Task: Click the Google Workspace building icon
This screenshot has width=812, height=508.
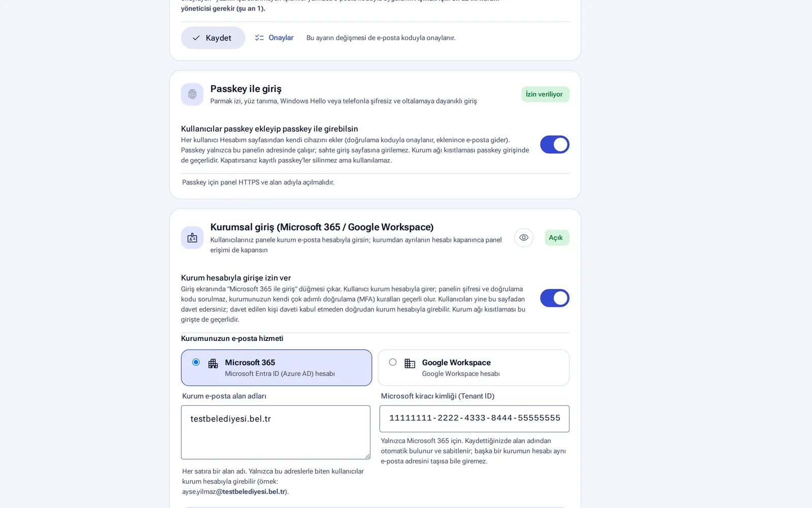Action: (410, 363)
